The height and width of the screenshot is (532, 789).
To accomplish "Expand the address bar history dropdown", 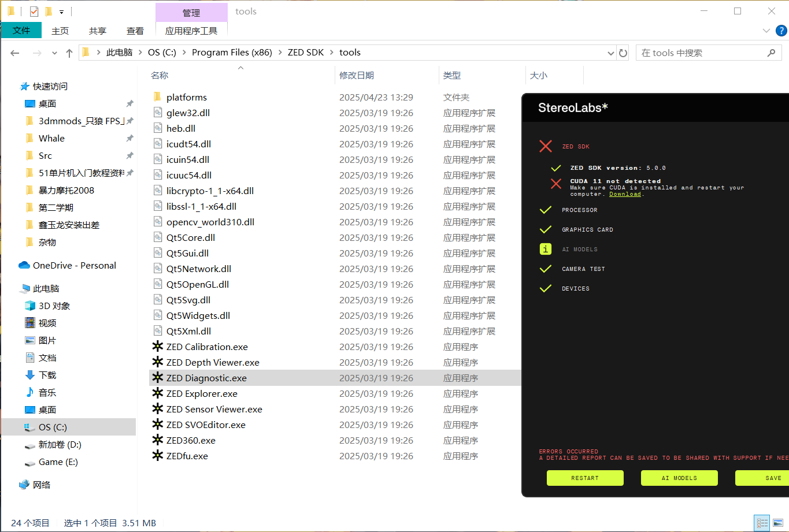I will tap(611, 53).
